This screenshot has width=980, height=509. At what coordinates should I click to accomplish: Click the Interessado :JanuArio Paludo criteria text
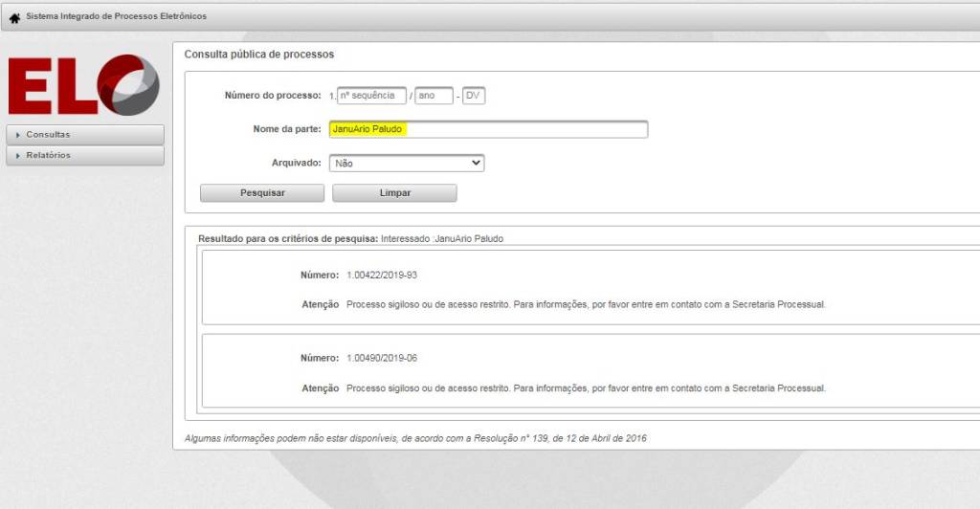(442, 238)
